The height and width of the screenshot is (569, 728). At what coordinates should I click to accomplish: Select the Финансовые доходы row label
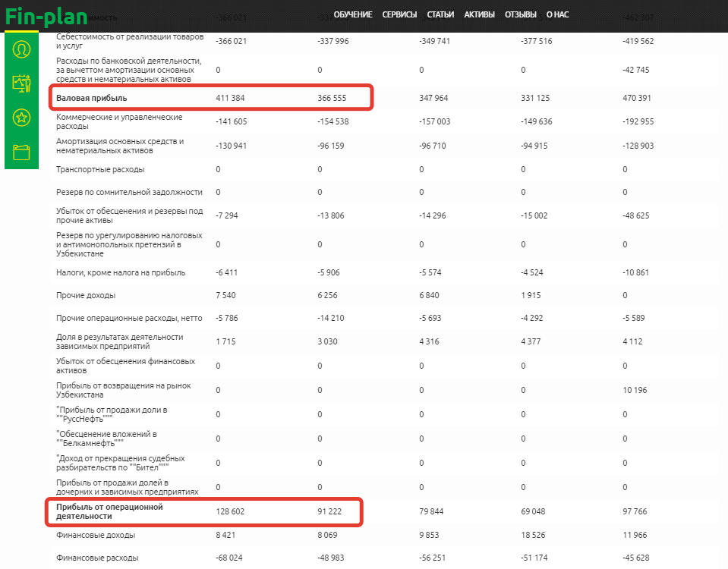coord(96,536)
